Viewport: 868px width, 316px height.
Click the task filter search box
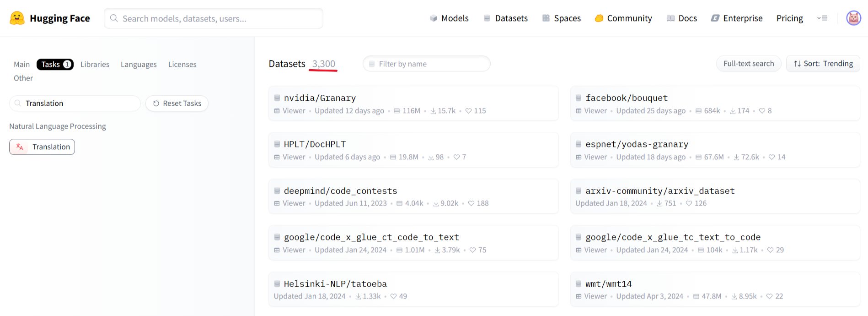click(x=75, y=104)
